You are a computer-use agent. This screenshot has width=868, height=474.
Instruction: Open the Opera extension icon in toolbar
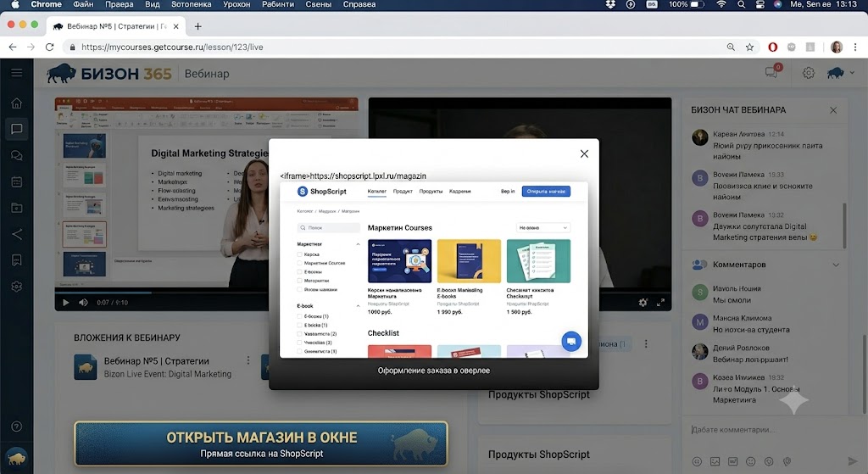[773, 47]
